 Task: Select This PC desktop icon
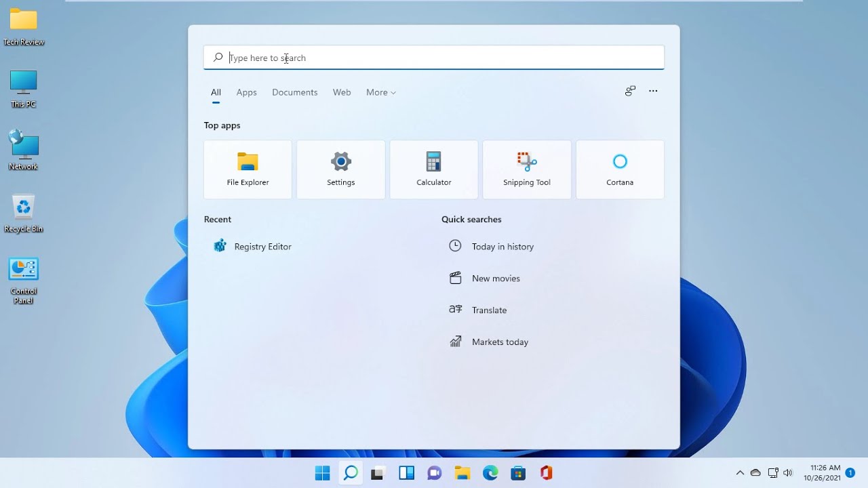pos(24,89)
